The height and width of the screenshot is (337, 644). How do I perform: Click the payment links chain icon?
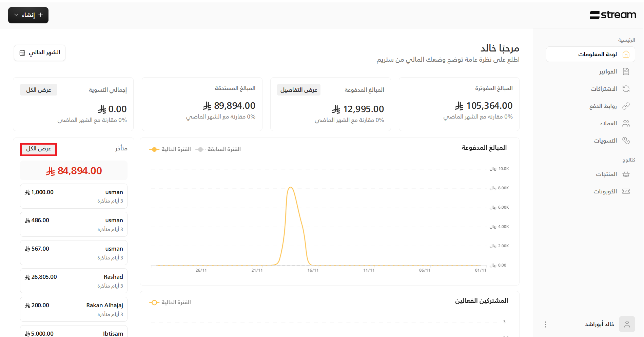(626, 106)
